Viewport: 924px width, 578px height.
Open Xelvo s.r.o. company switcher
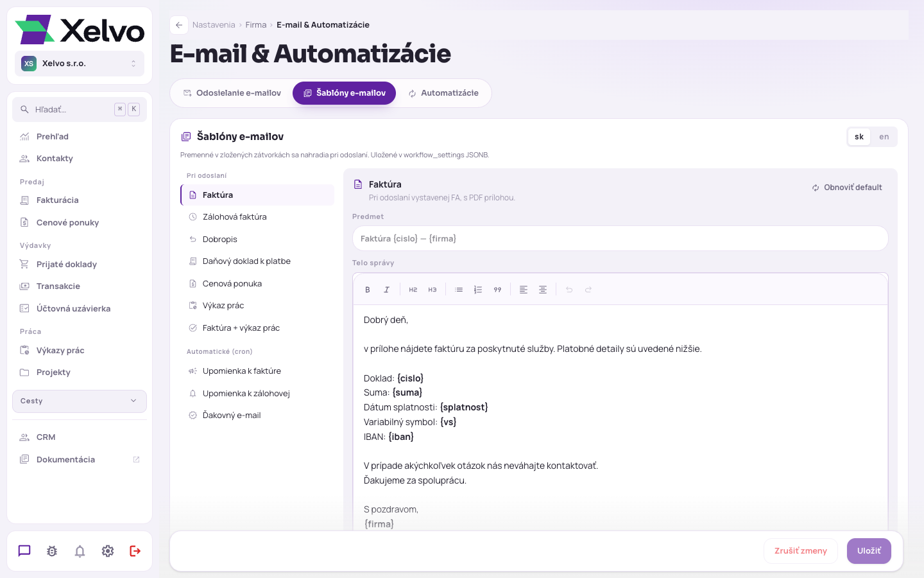80,64
